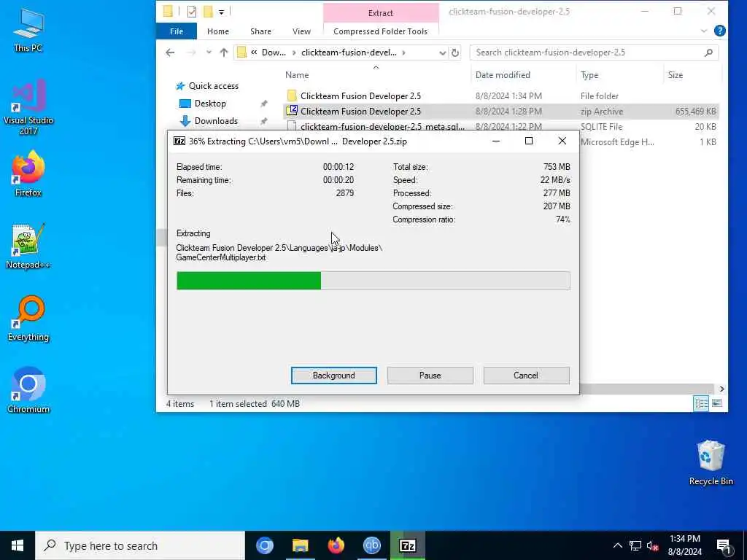Expand the ribbon with the chevron
Image resolution: width=747 pixels, height=560 pixels.
click(x=704, y=31)
